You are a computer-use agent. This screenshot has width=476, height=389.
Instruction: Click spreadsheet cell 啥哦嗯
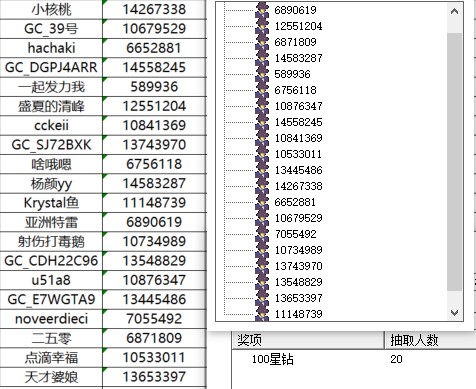pos(51,164)
